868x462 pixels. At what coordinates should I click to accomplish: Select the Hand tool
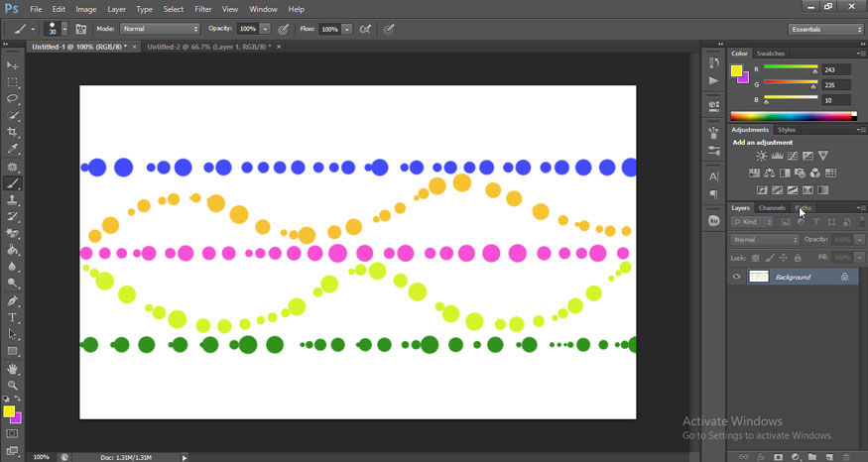pyautogui.click(x=13, y=369)
